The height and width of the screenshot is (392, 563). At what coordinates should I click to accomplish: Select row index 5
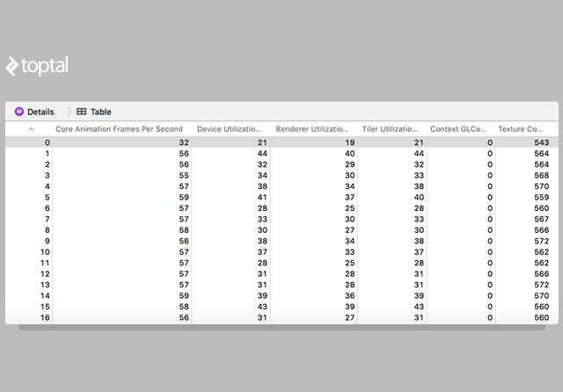click(x=281, y=197)
